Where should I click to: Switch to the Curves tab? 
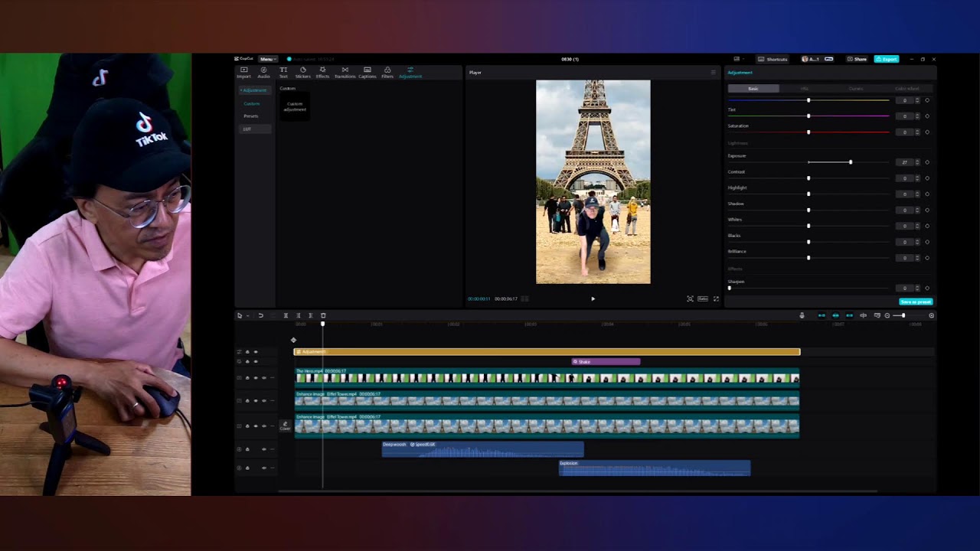pos(856,89)
